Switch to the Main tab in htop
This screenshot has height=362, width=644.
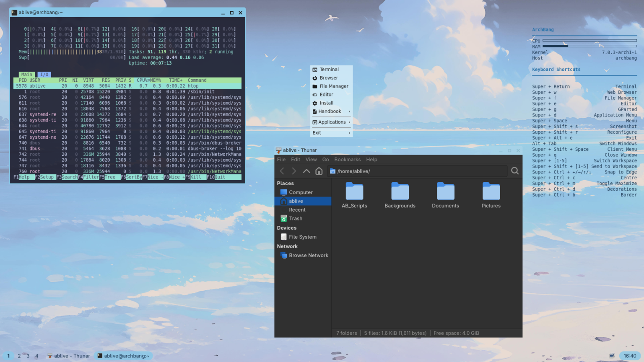[x=27, y=75]
